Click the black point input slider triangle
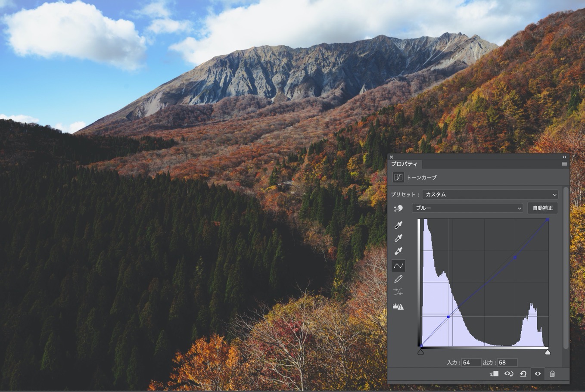 421,352
